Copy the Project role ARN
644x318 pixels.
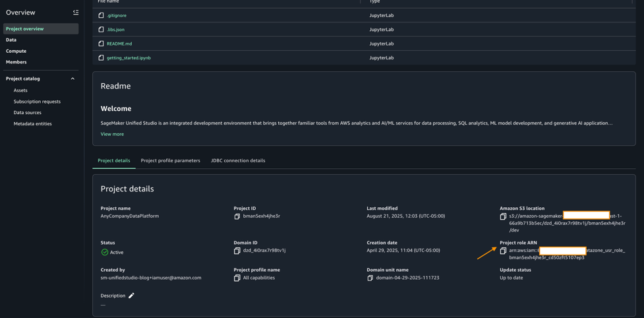(x=503, y=251)
